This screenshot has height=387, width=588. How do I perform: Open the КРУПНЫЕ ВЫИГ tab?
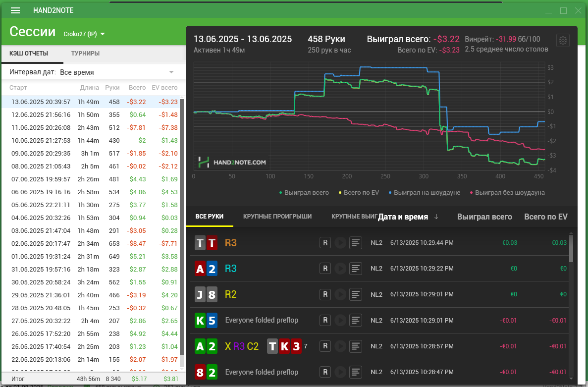coord(354,217)
